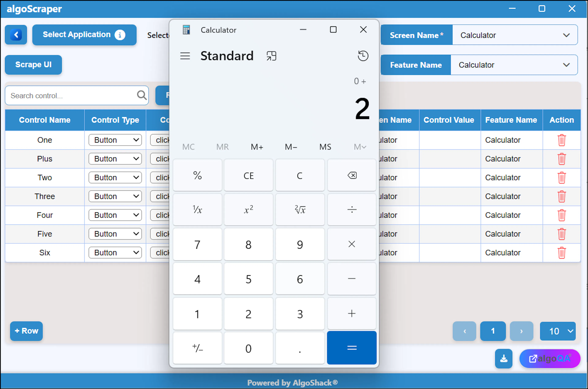
Task: Open Control Type dropdown for Four row
Action: (115, 215)
